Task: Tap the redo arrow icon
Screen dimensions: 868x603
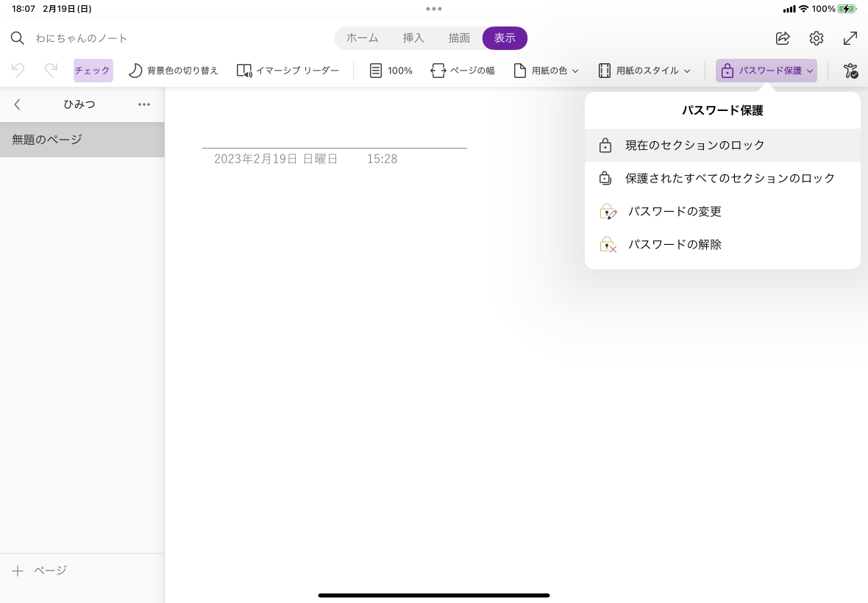Action: (51, 71)
